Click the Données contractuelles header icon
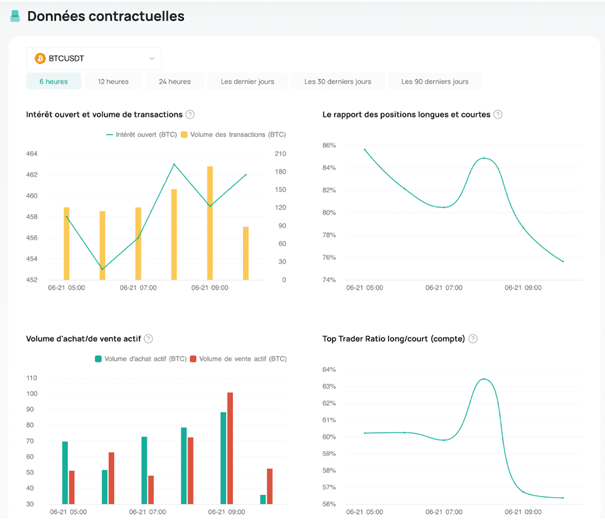The image size is (605, 526). [15, 17]
